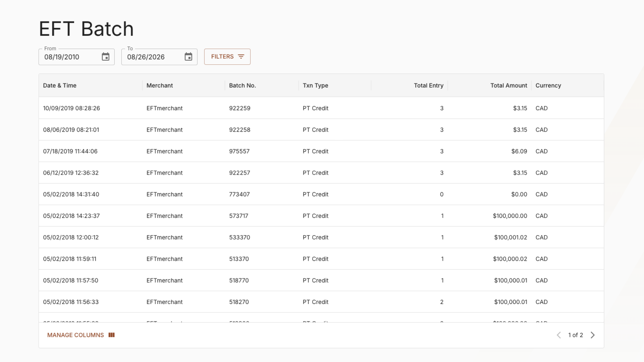Click the Currency column header
Image resolution: width=644 pixels, height=362 pixels.
(548, 85)
